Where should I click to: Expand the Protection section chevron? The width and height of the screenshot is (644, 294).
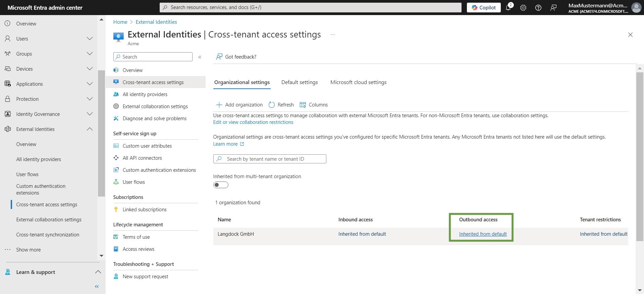[90, 99]
